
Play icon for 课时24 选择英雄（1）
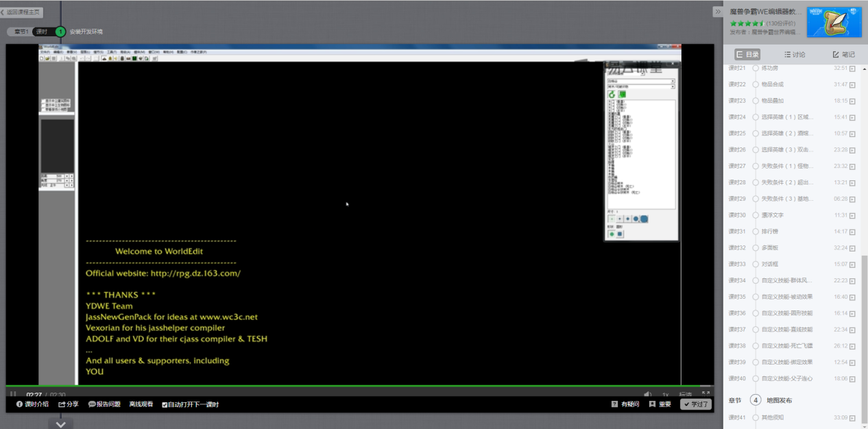coord(853,117)
